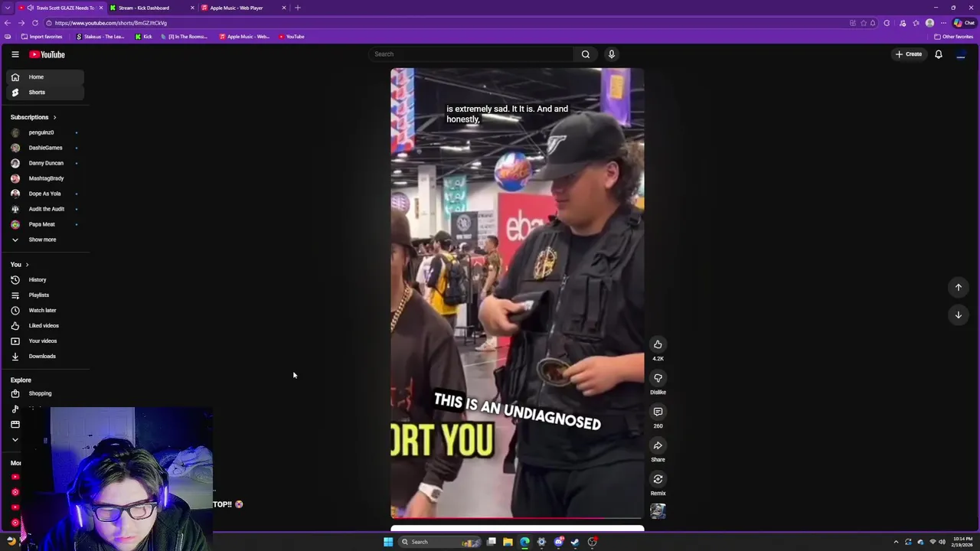Open the Audit the Audit subscription
Viewport: 980px width, 551px height.
click(45, 209)
